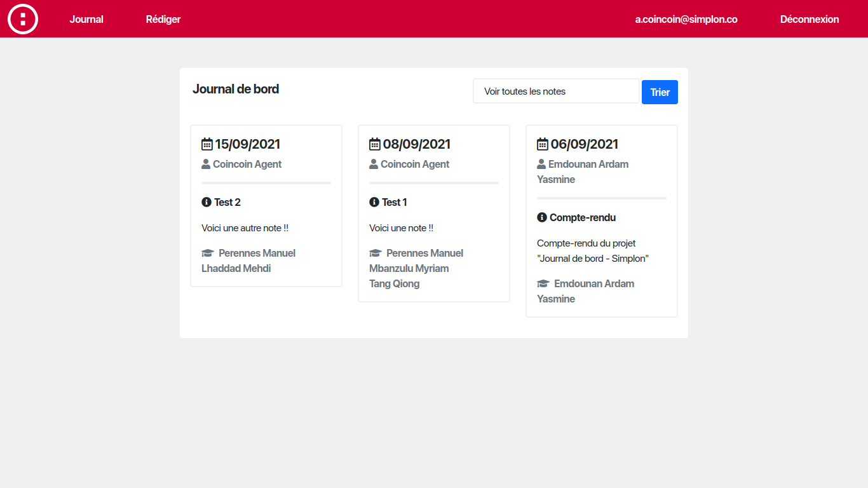Click the Déconnexion link
This screenshot has height=488, width=868.
point(810,19)
